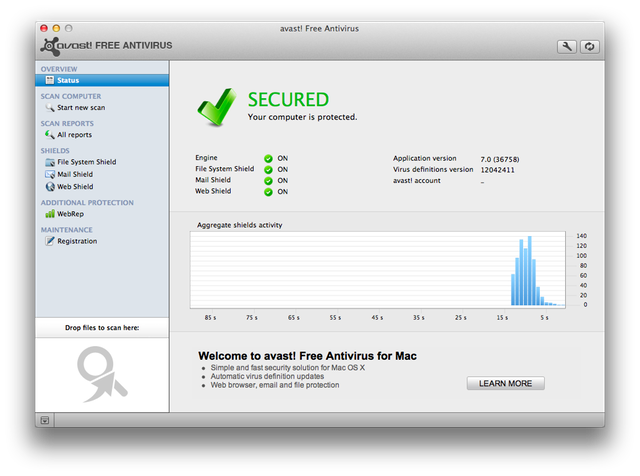Click the Mail Shield ON green indicator
This screenshot has height=476, width=640.
[x=268, y=180]
